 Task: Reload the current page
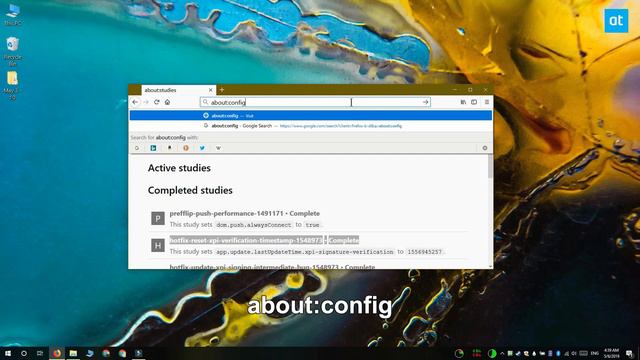pos(157,102)
